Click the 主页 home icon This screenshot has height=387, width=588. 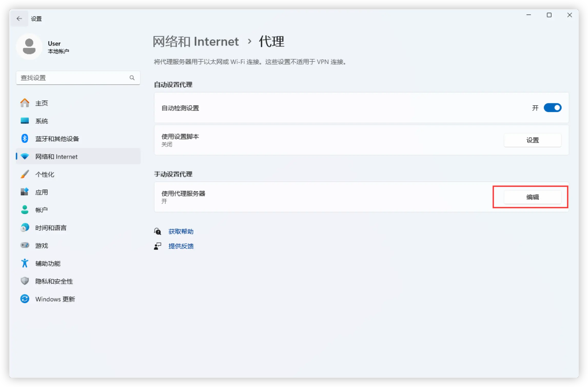(x=25, y=103)
